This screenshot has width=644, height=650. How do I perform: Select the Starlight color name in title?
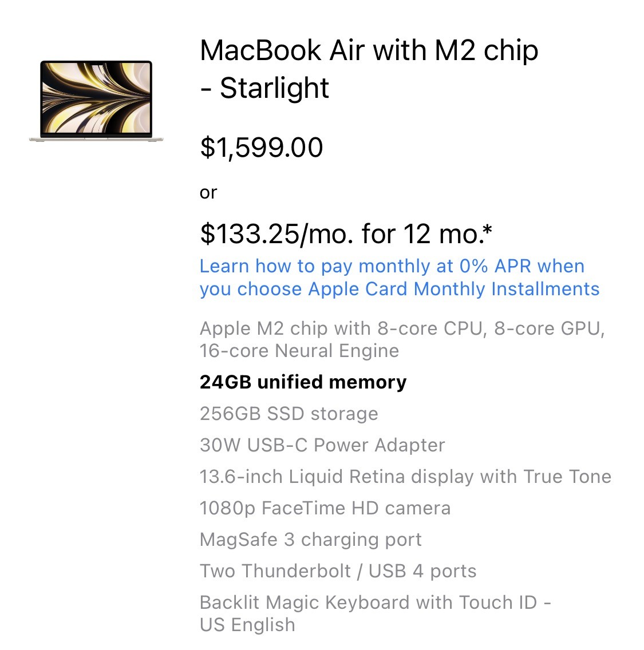[274, 88]
